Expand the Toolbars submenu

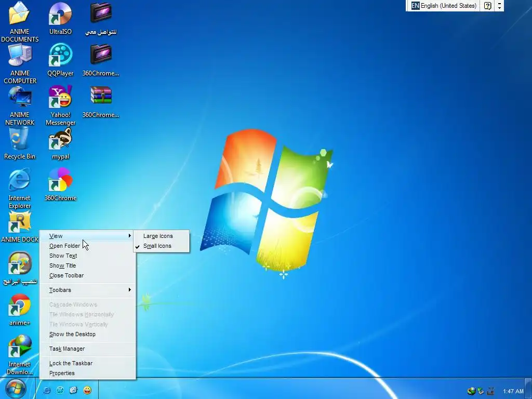(x=88, y=290)
